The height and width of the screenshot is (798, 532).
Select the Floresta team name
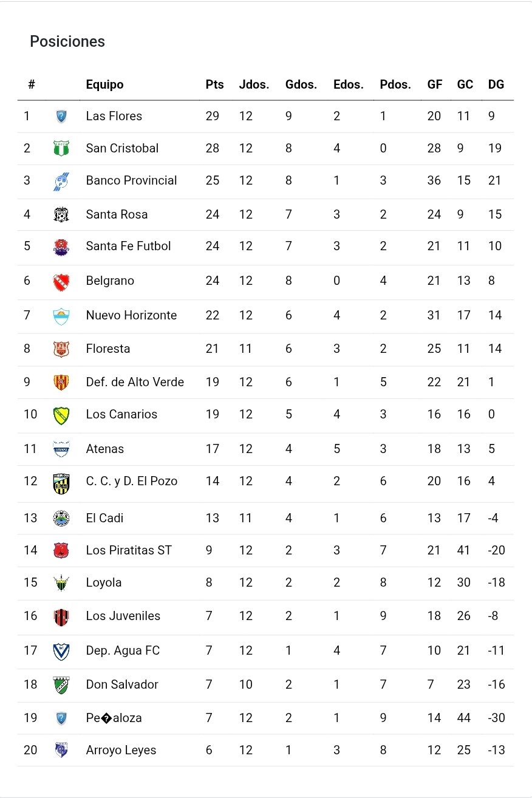click(x=108, y=349)
